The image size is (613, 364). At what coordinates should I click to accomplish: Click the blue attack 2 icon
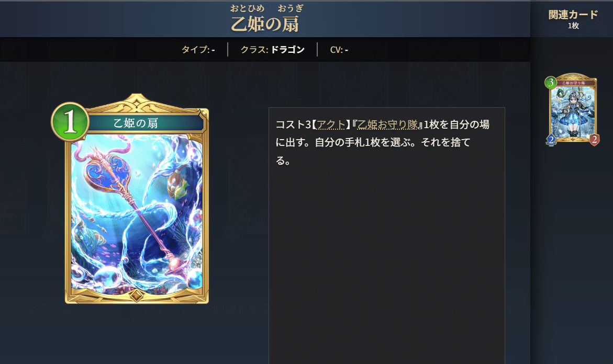[x=551, y=140]
